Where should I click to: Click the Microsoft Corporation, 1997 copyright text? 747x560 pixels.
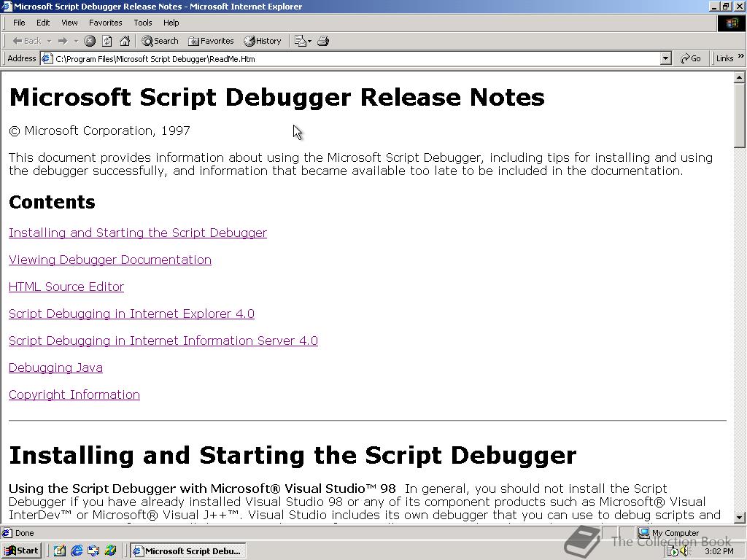coord(99,131)
